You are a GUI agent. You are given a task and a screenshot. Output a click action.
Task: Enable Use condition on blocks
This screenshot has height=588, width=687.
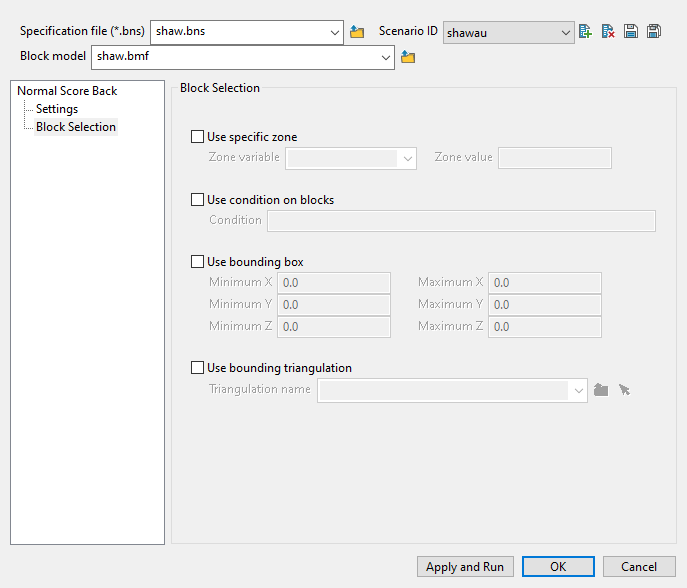point(197,200)
